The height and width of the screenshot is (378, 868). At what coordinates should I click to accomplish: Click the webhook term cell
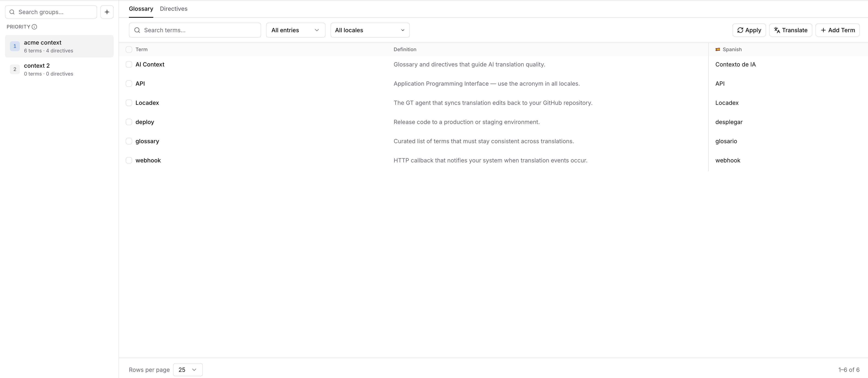[x=148, y=160]
